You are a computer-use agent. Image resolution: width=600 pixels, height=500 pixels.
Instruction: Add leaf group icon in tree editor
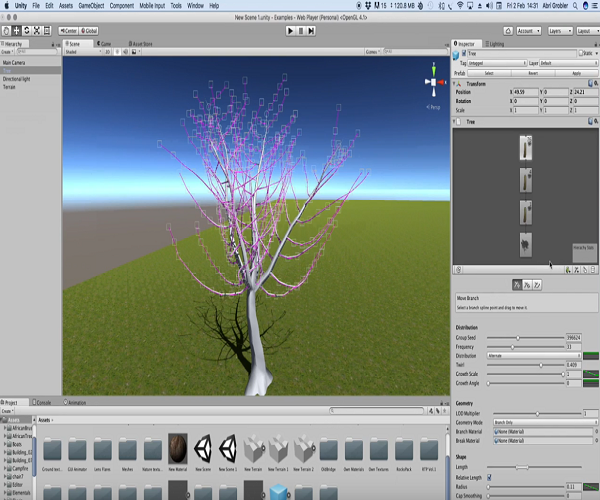click(x=568, y=270)
